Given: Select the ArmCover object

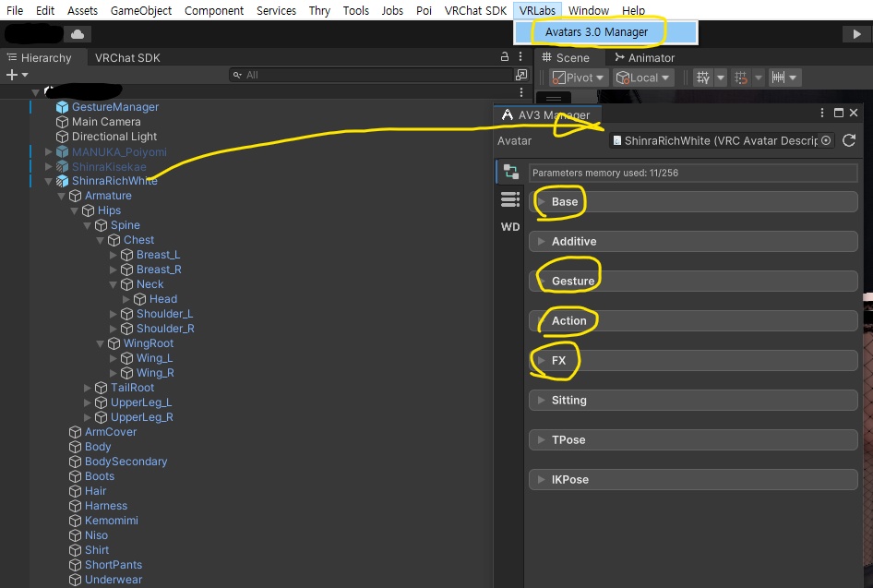Looking at the screenshot, I should tap(110, 432).
